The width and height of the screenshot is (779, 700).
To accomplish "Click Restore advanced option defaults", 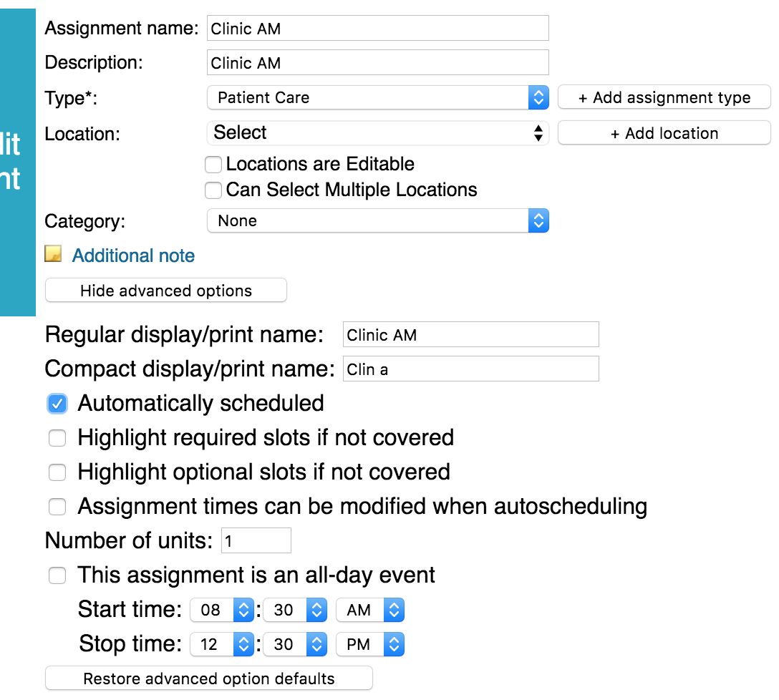I will (x=208, y=679).
